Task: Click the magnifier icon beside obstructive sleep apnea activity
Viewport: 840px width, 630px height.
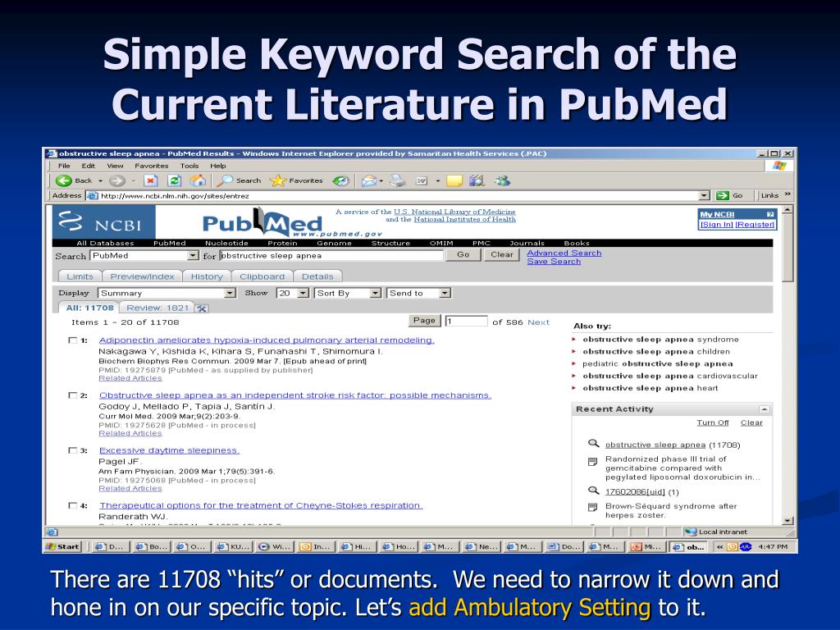Action: coord(593,444)
